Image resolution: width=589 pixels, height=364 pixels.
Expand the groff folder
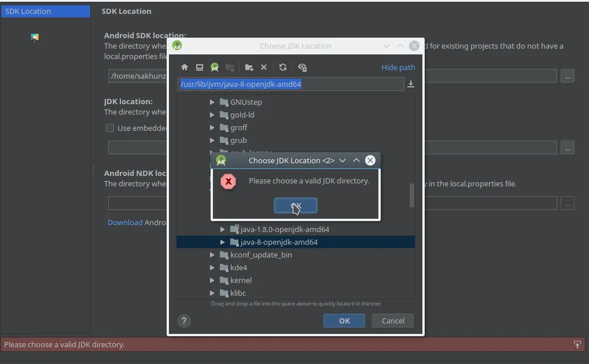coord(212,128)
